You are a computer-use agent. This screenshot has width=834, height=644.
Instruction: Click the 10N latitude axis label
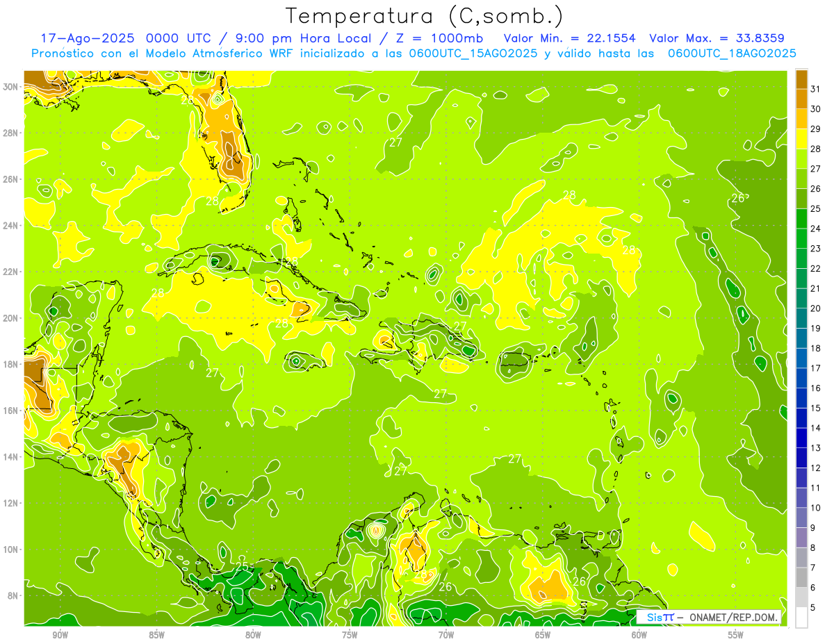click(x=11, y=550)
